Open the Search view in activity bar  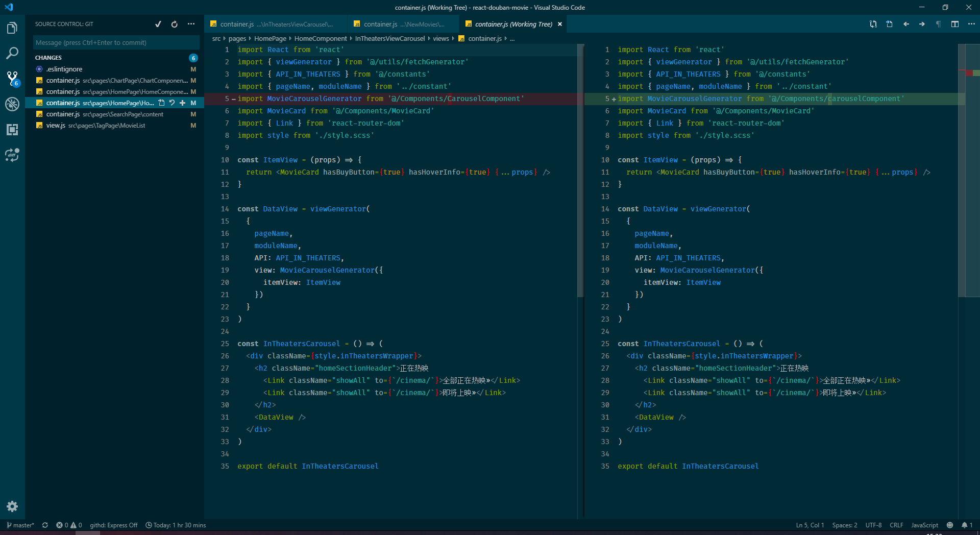(12, 53)
